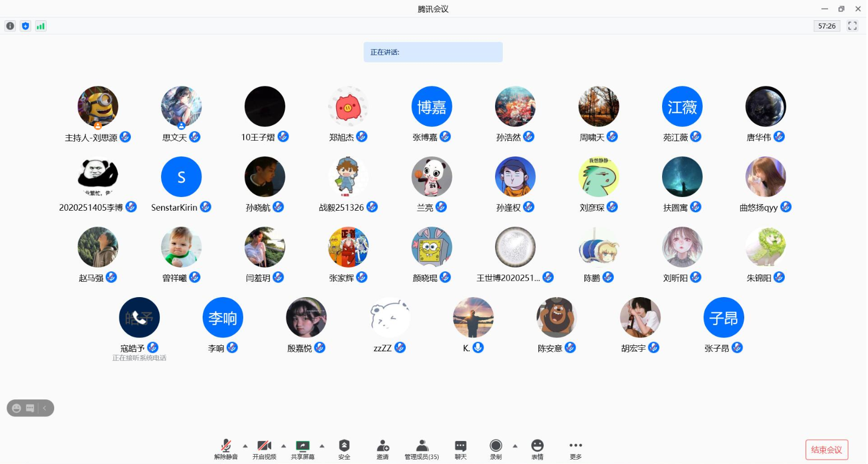The image size is (868, 464).
Task: Enter full screen mode
Action: tap(852, 26)
